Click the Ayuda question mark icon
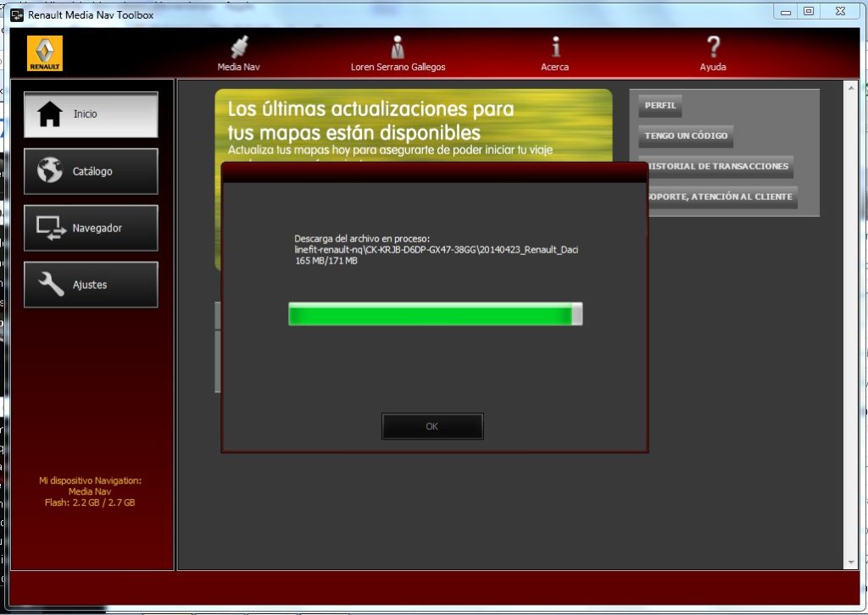Viewport: 868px width, 615px height. (713, 47)
